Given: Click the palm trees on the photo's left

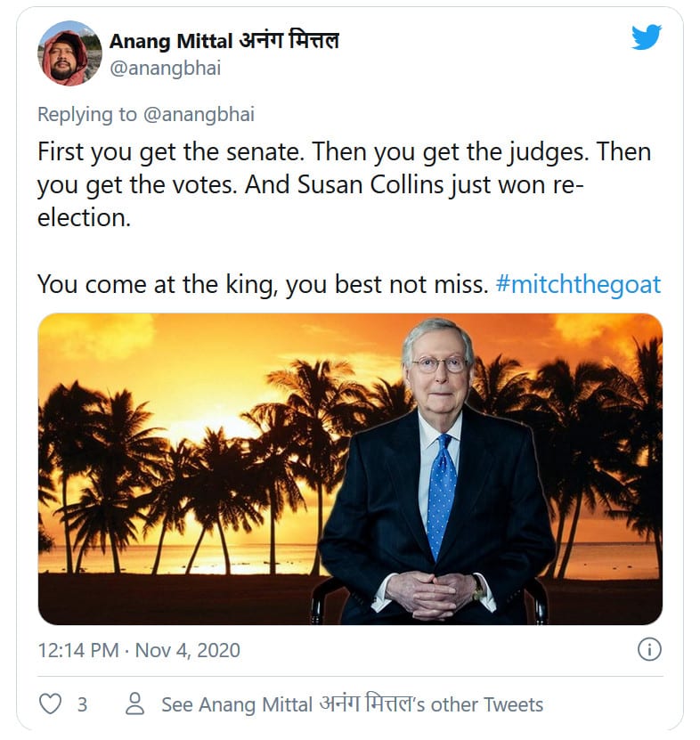Looking at the screenshot, I should pos(116,463).
